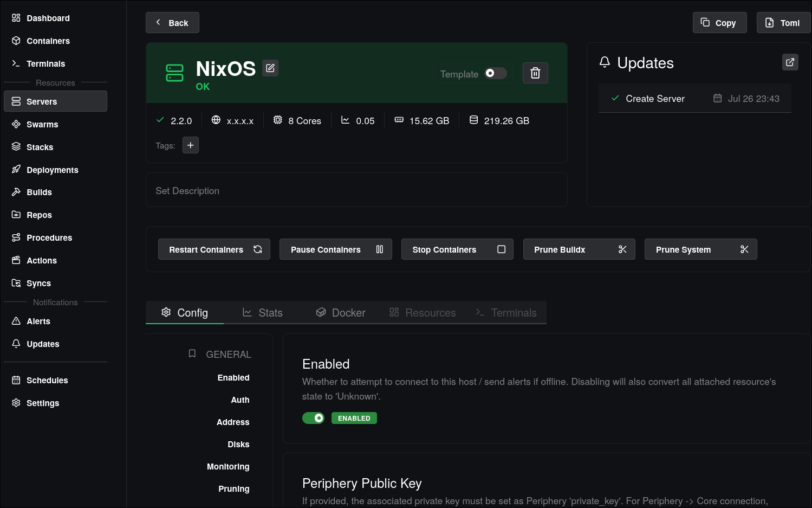This screenshot has height=508, width=812.
Task: Open Dashboard in the sidebar
Action: coord(55,18)
